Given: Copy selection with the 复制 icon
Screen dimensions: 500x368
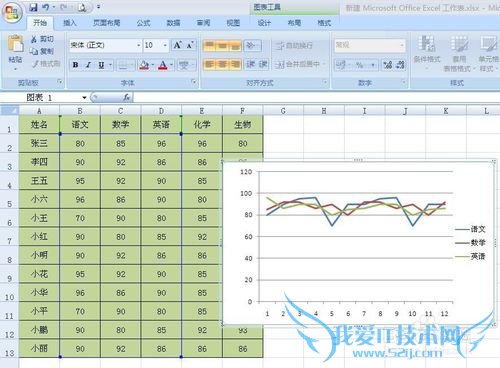Looking at the screenshot, I should (x=42, y=51).
